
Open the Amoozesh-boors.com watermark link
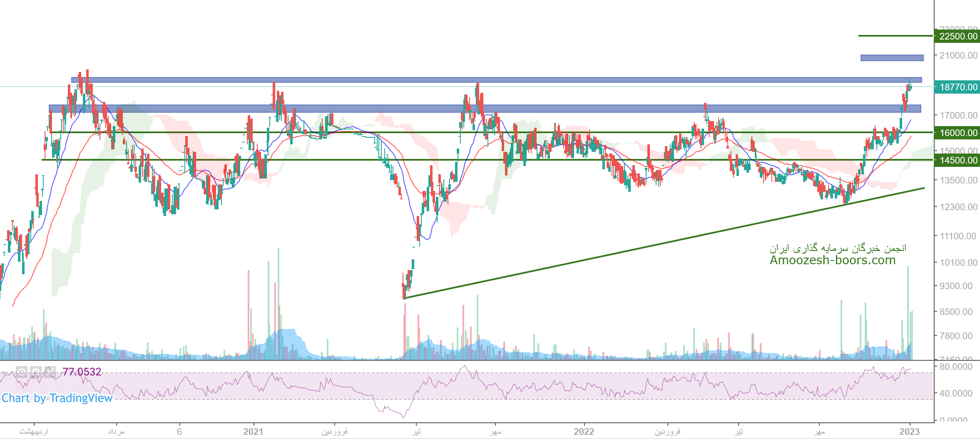(x=832, y=260)
